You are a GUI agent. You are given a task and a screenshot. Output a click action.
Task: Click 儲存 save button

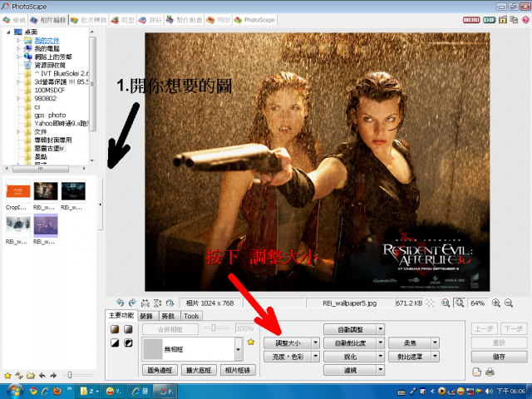click(x=499, y=357)
